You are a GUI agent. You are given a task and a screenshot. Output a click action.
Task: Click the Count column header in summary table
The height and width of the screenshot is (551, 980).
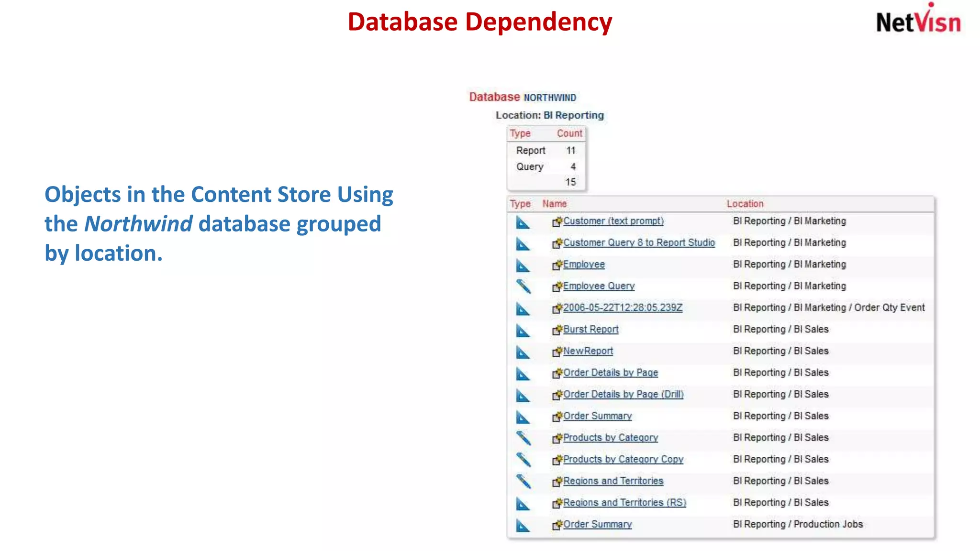(x=569, y=133)
